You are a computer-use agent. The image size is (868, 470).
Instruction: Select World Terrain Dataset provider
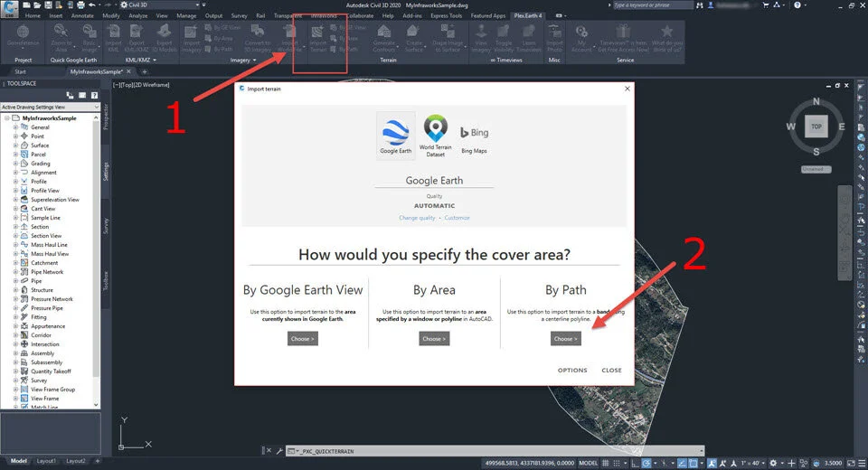[x=436, y=136]
